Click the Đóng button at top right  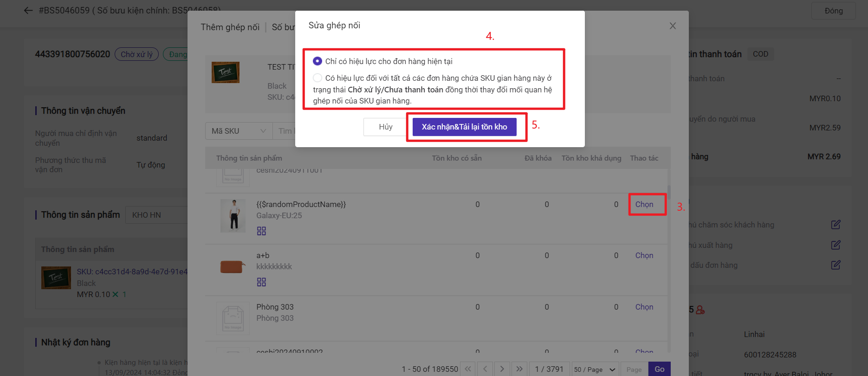[834, 11]
